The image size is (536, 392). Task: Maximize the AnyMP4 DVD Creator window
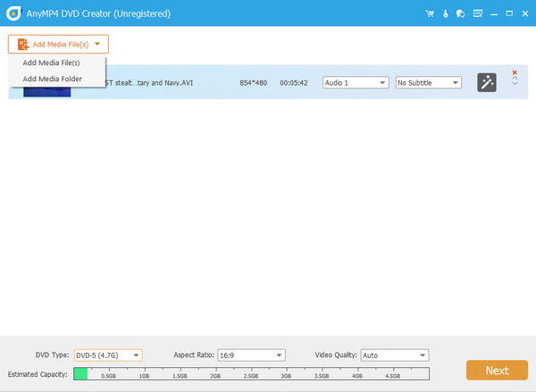point(509,13)
